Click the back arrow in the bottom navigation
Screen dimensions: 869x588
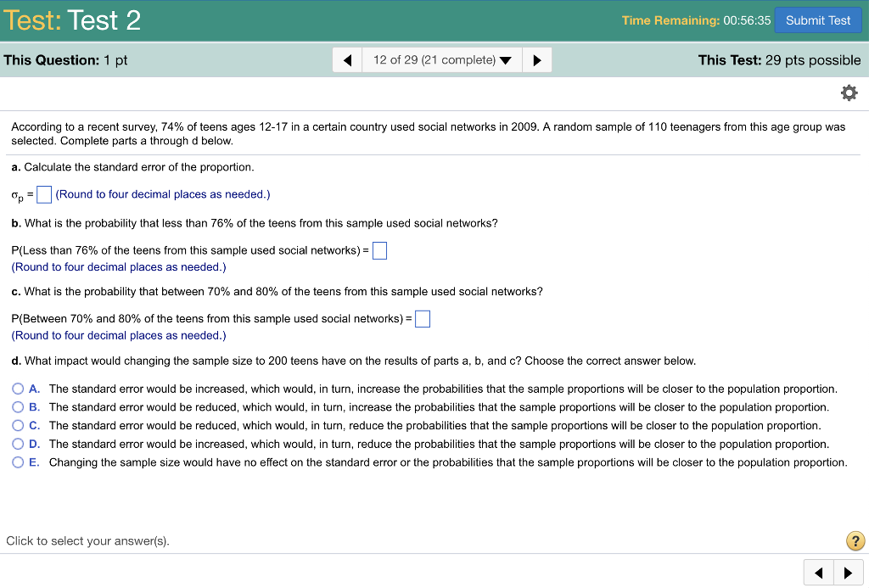pyautogui.click(x=818, y=573)
